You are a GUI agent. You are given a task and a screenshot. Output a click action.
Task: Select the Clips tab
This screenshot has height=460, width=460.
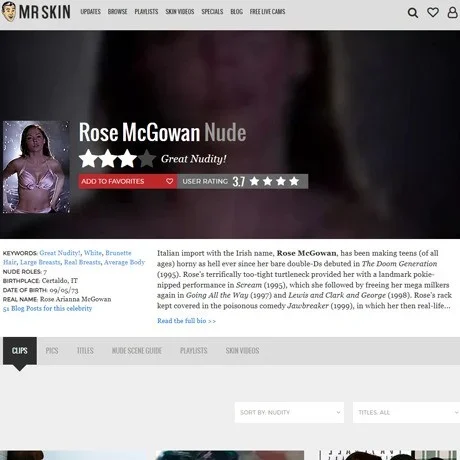20,351
